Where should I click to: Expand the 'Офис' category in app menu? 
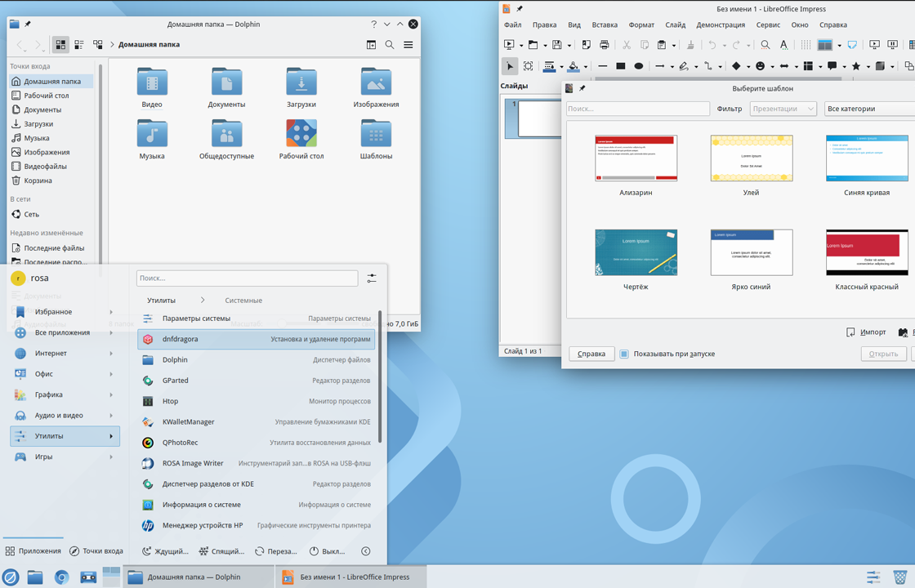(65, 374)
